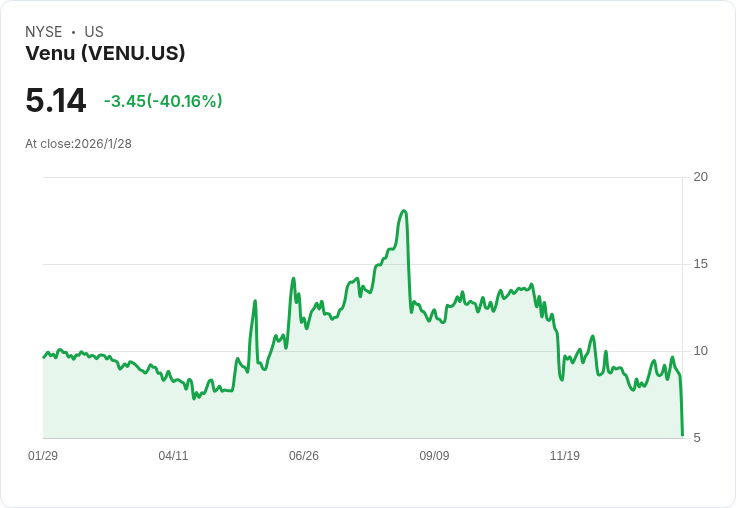Select the 11/19 date on x-axis

pos(565,456)
